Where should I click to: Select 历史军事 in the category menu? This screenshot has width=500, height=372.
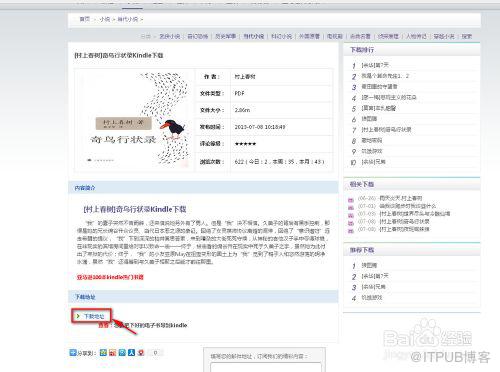click(x=226, y=36)
